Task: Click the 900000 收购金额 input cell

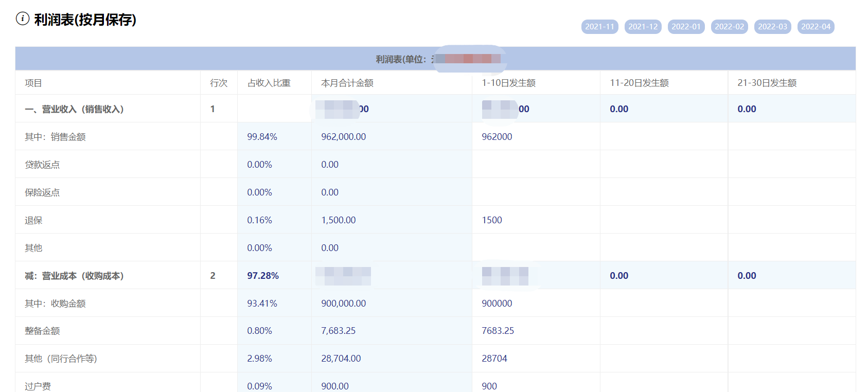Action: (535, 304)
